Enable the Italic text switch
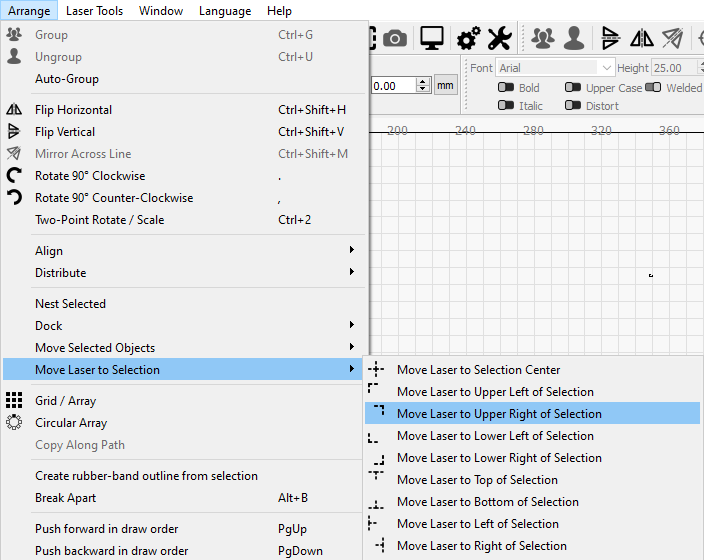This screenshot has width=704, height=560. tap(506, 106)
